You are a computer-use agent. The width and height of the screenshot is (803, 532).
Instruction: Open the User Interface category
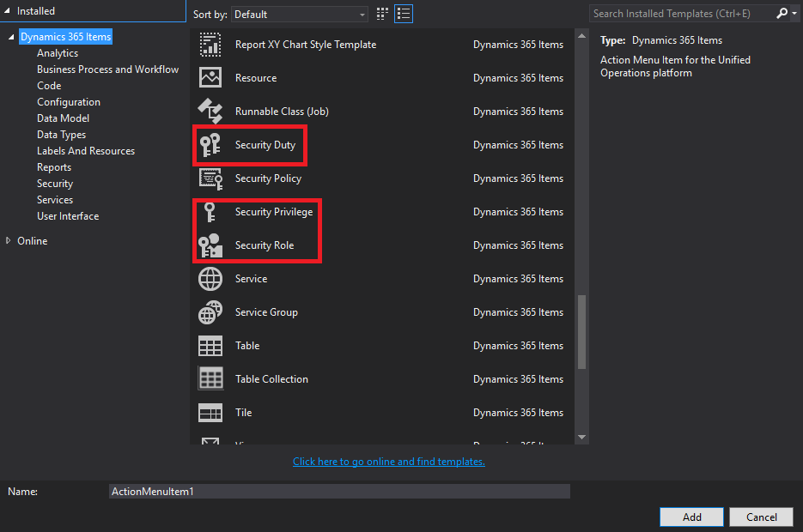pyautogui.click(x=68, y=216)
